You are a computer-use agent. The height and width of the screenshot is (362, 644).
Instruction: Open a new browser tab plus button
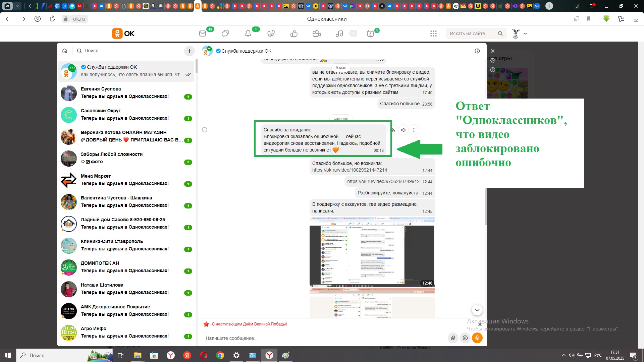[x=549, y=6]
